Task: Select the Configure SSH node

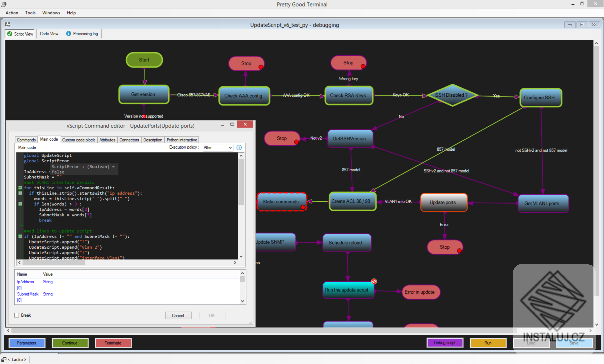Action: (x=540, y=97)
